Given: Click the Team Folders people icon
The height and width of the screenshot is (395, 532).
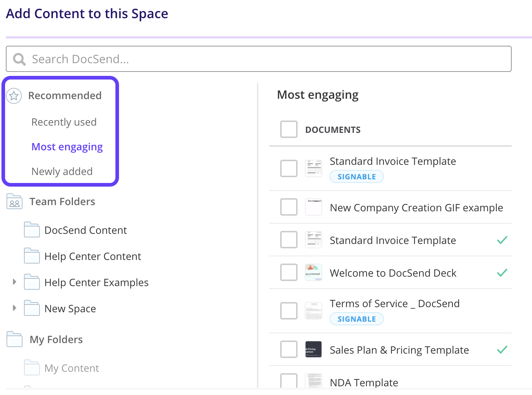Looking at the screenshot, I should [x=14, y=201].
